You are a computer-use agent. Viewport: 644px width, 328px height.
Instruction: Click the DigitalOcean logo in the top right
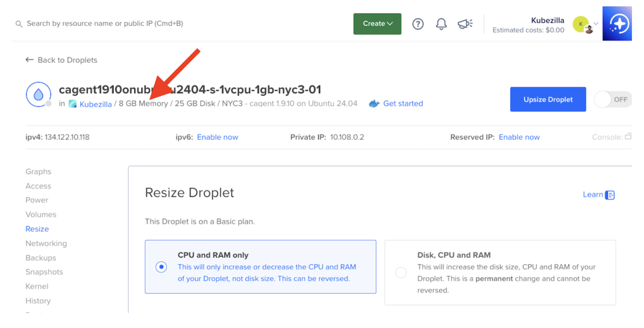click(x=617, y=23)
